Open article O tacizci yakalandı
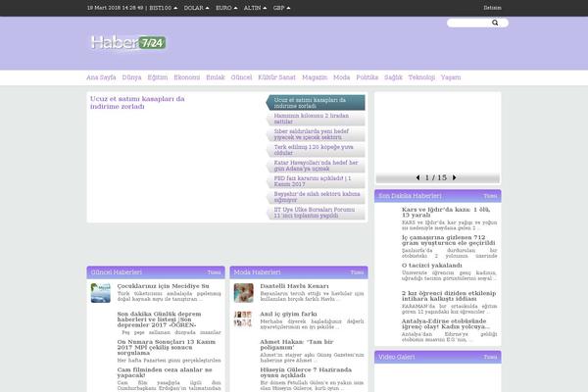Screen dimensions: 588x392 [432, 266]
